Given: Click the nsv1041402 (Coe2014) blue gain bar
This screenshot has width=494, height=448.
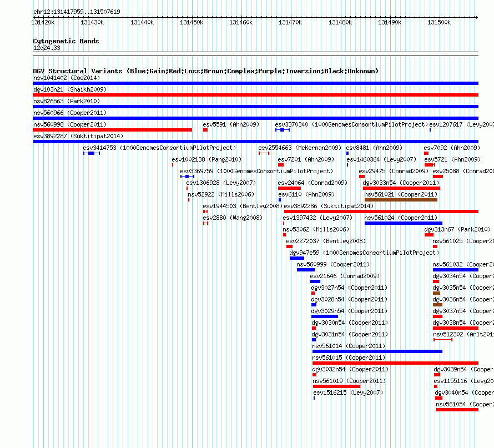Looking at the screenshot, I should (255, 83).
